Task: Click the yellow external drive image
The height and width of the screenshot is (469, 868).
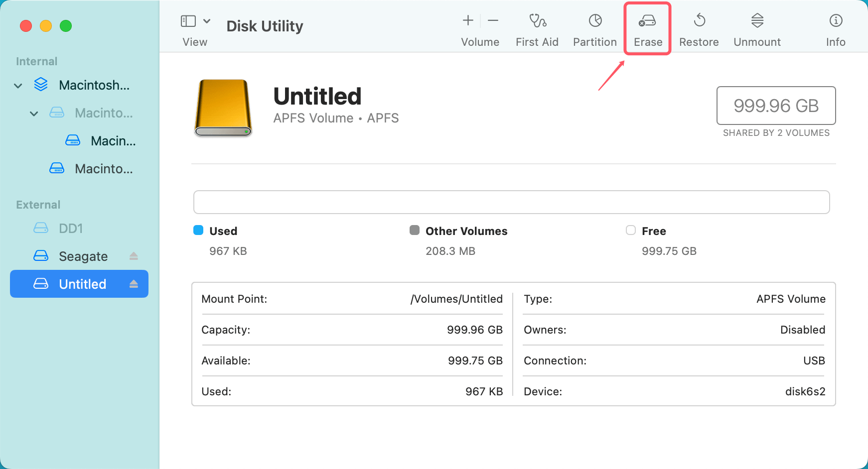Action: 223,108
